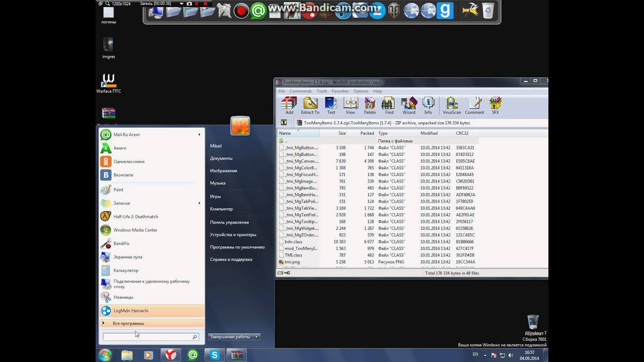The image size is (644, 362).
Task: Extract archive with the Extract To icon
Action: pyautogui.click(x=310, y=106)
